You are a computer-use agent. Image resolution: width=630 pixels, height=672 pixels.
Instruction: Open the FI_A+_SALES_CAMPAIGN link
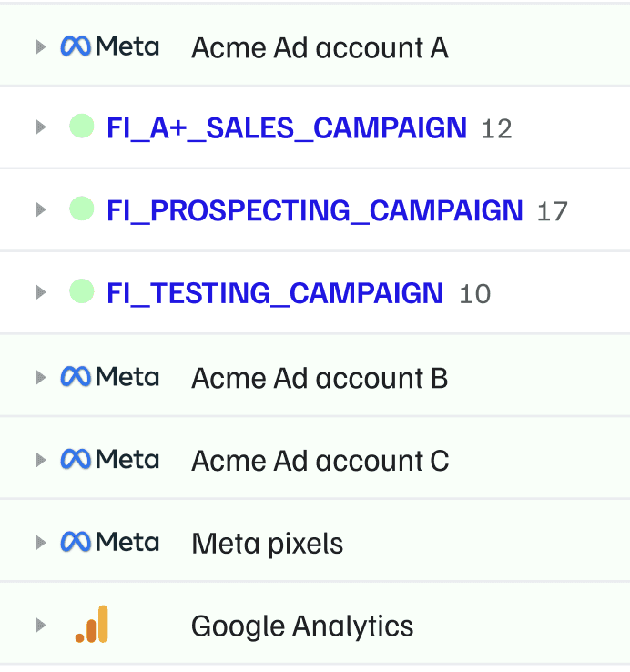(287, 128)
